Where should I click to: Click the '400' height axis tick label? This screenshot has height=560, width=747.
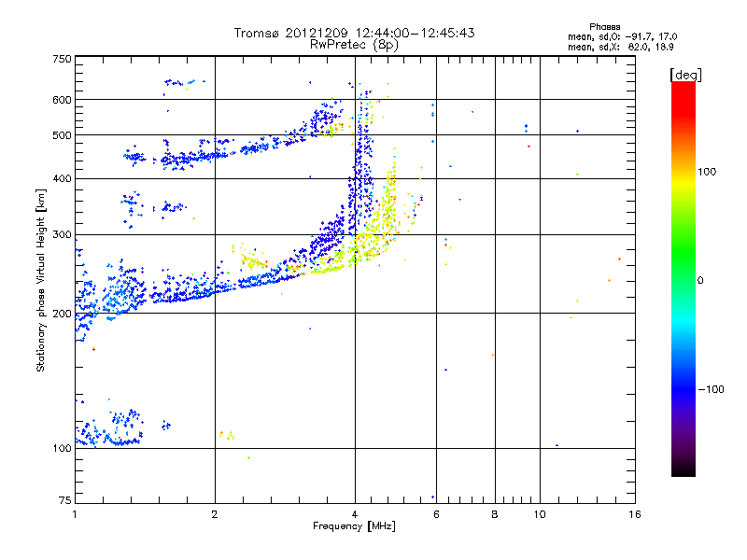pyautogui.click(x=62, y=178)
